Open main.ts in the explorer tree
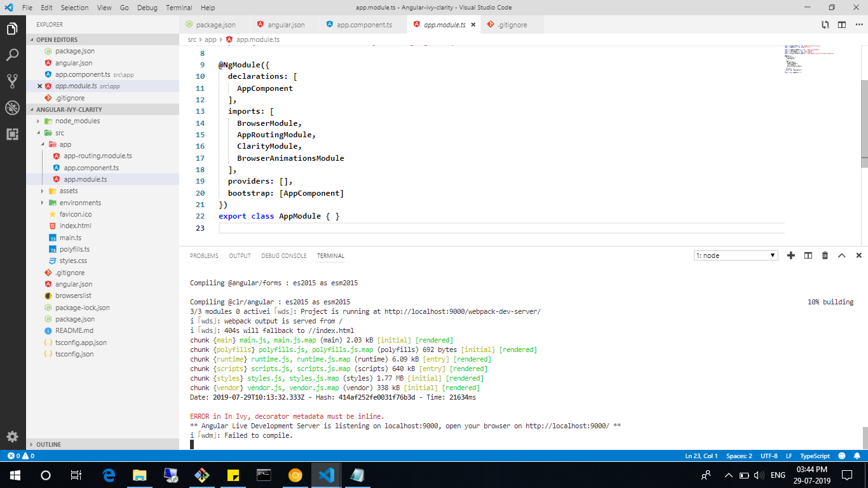 [70, 238]
